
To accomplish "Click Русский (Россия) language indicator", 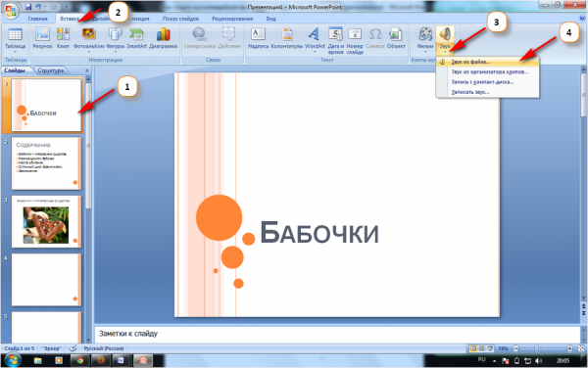I will (104, 348).
